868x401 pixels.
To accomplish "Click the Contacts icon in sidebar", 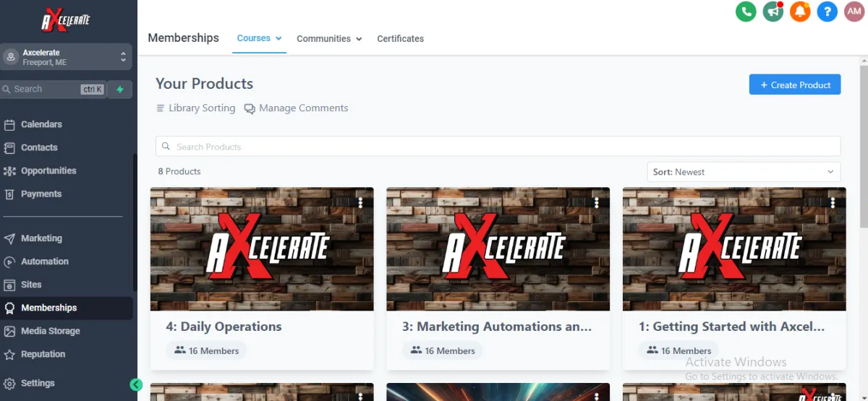I will tap(9, 147).
